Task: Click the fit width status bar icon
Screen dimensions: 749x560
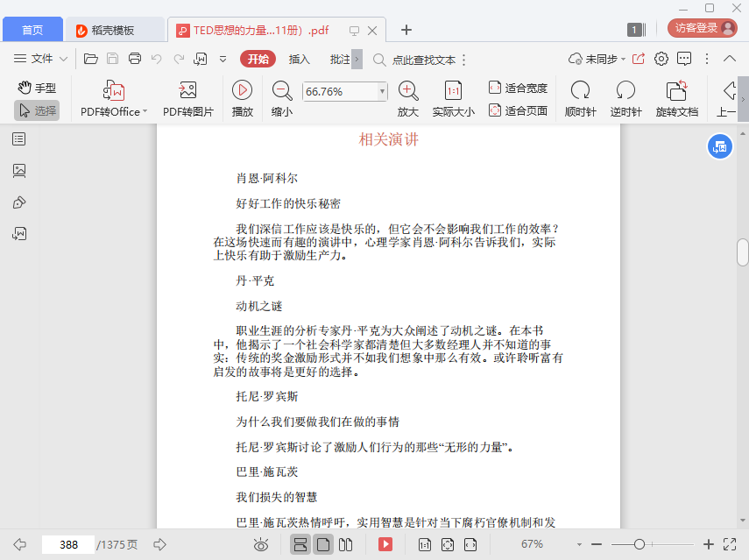Action: [x=470, y=544]
